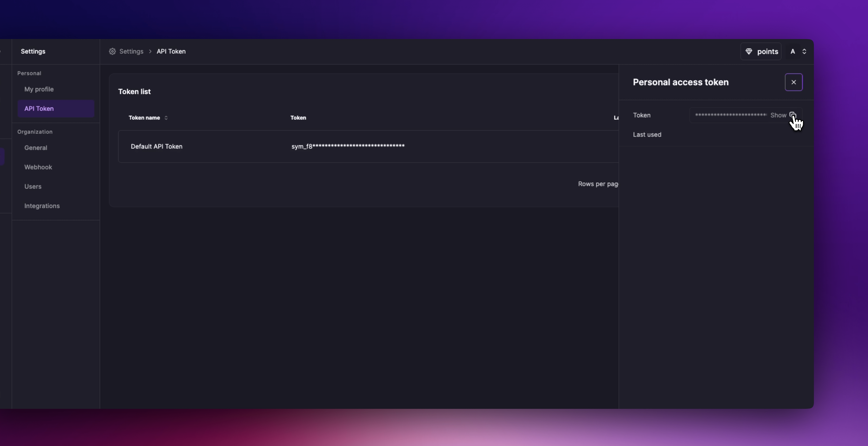This screenshot has width=868, height=446.
Task: Click the masked token input field
Action: click(730, 115)
